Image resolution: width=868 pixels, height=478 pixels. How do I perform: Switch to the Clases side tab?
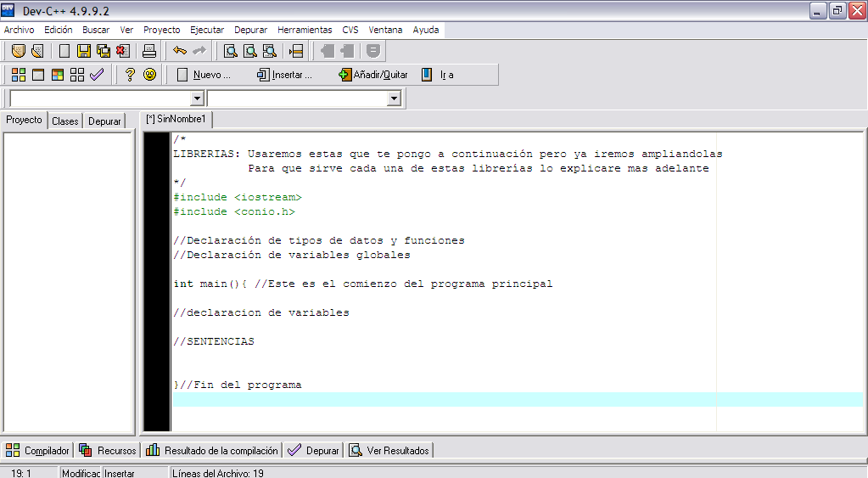[64, 121]
